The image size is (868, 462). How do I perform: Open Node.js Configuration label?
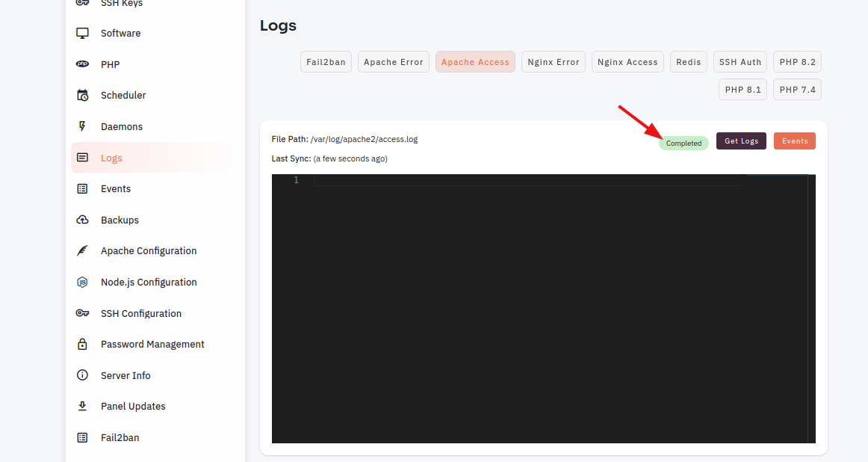click(x=149, y=282)
